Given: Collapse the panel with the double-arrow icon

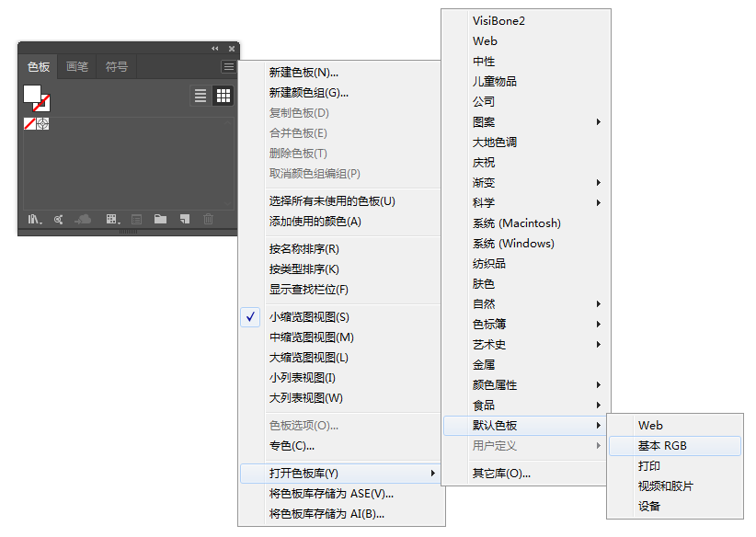Looking at the screenshot, I should tap(215, 48).
